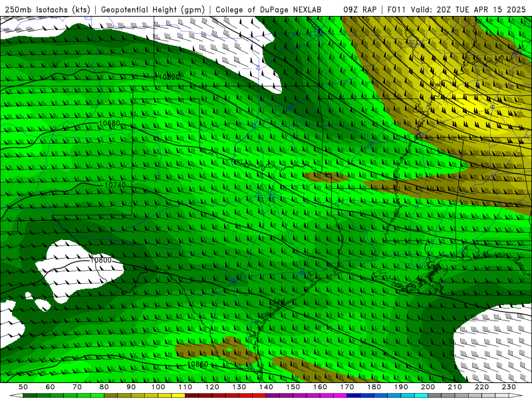Image resolution: width=532 pixels, height=399 pixels.
Task: Click the 130 value on the color scale
Action: coord(239,387)
